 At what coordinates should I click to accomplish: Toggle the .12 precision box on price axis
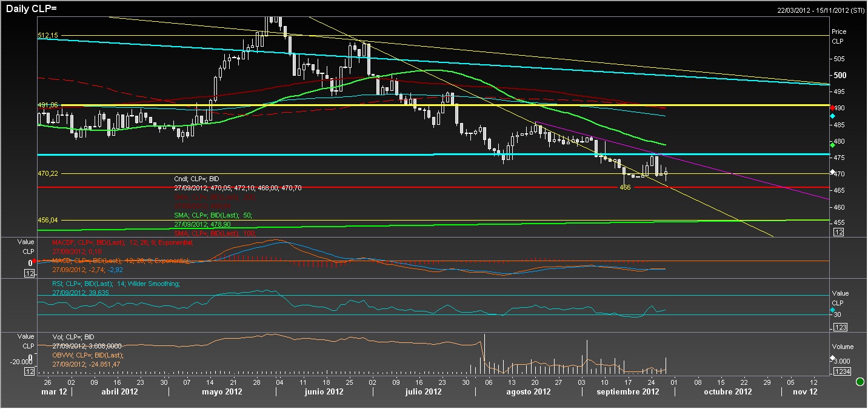tap(839, 232)
